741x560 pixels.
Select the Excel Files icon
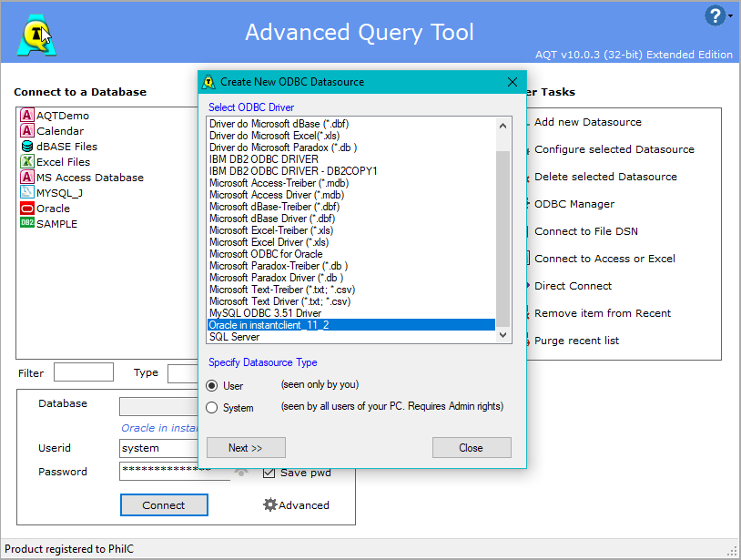[27, 161]
